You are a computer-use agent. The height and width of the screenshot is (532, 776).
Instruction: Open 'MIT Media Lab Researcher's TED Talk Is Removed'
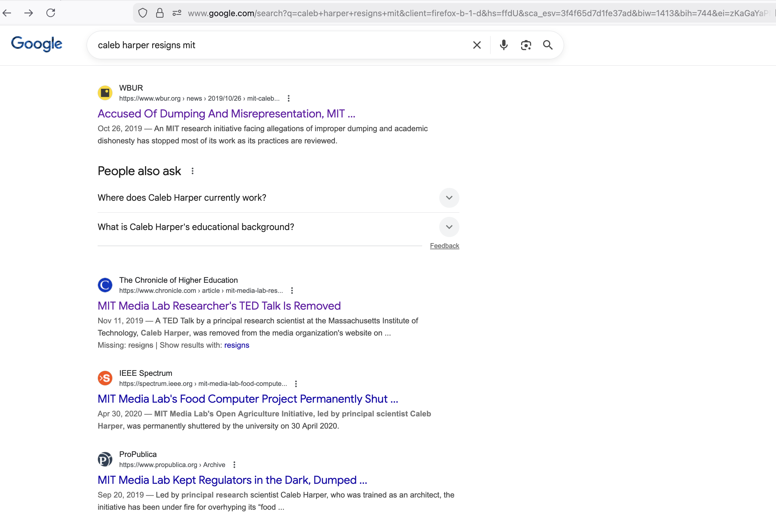(219, 306)
